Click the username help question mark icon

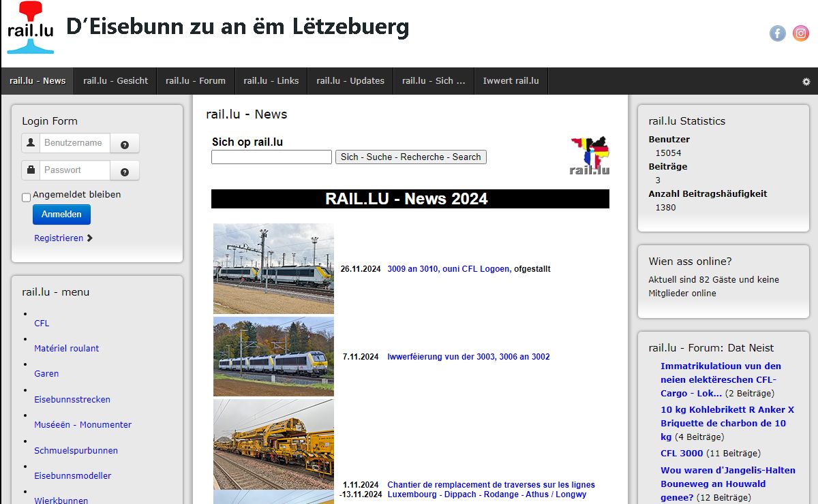pos(125,144)
